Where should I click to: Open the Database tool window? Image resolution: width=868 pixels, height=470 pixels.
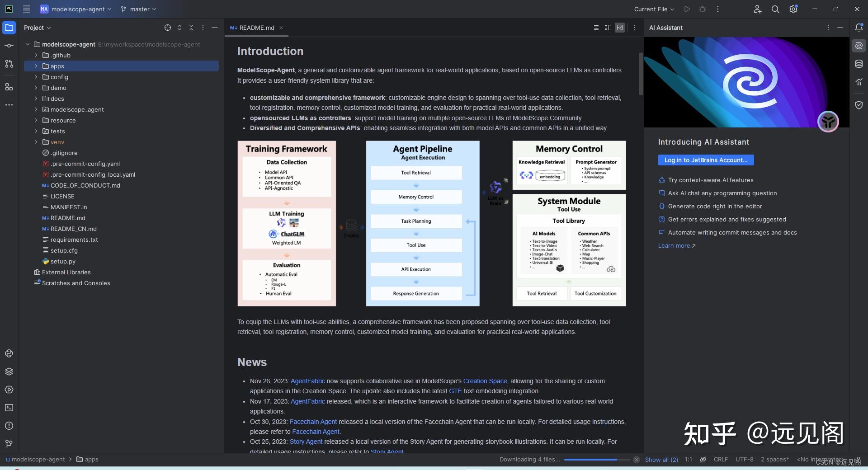(x=859, y=64)
